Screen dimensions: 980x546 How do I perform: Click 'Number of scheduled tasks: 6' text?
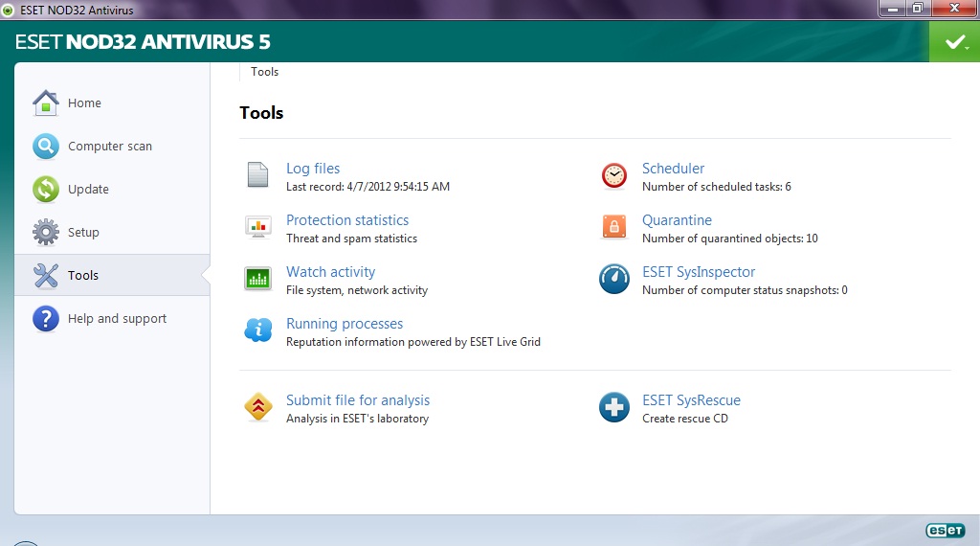[x=716, y=187]
